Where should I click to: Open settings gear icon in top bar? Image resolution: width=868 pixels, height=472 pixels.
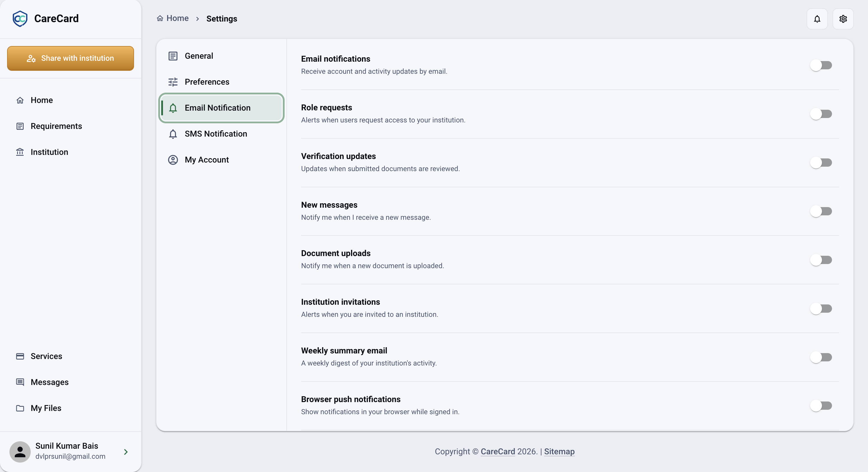843,19
